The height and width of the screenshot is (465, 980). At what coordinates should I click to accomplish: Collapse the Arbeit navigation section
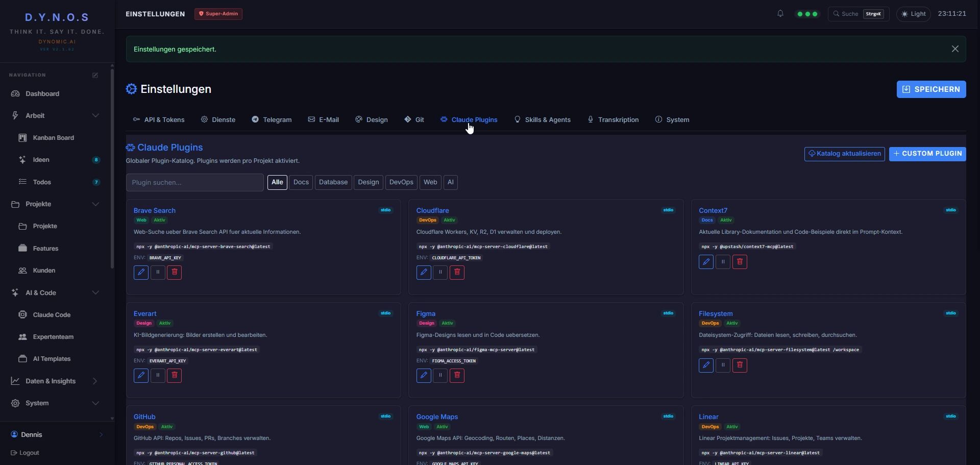(95, 116)
